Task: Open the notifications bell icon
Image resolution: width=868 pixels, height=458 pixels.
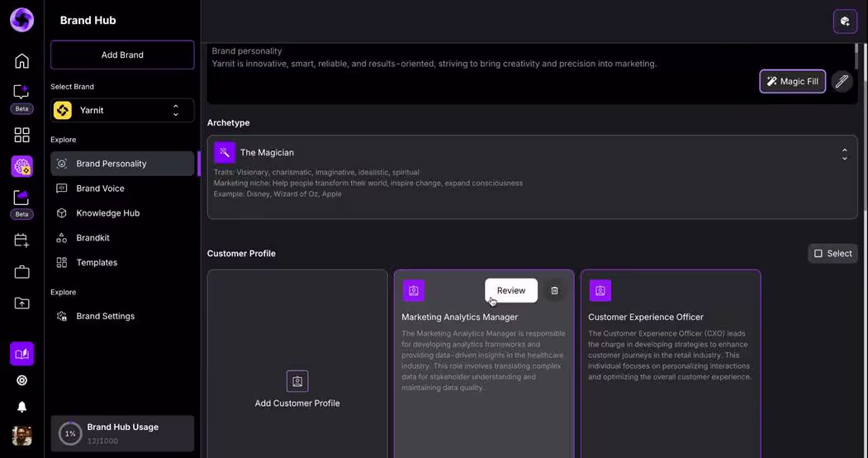Action: 21,407
